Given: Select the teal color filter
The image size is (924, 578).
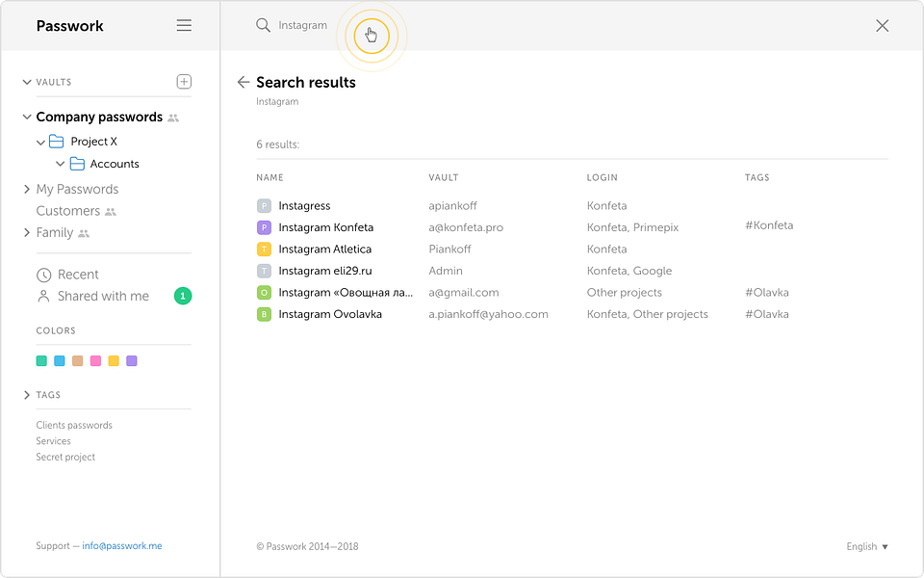Looking at the screenshot, I should (x=41, y=361).
